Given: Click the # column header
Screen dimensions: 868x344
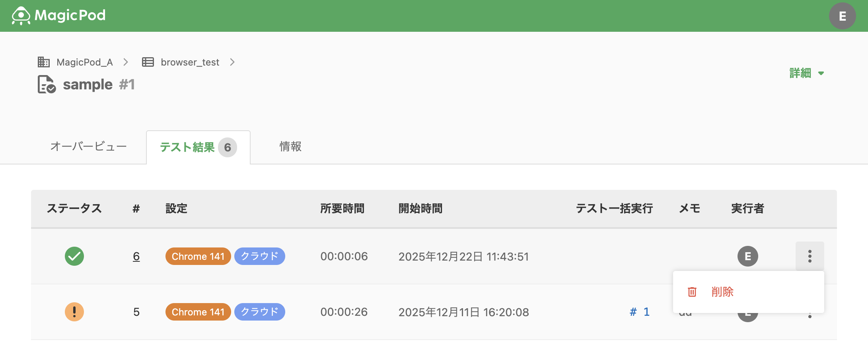Looking at the screenshot, I should [x=136, y=209].
